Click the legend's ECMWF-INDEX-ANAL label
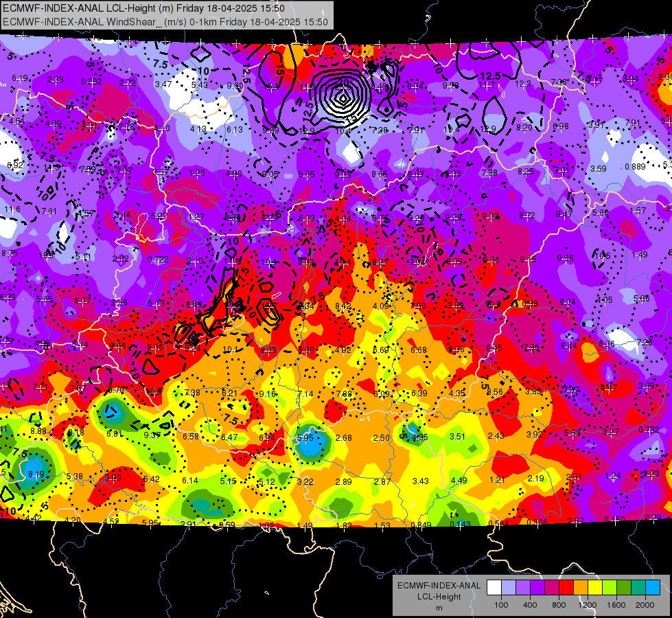Viewport: 672px width, 618px height. (x=439, y=586)
